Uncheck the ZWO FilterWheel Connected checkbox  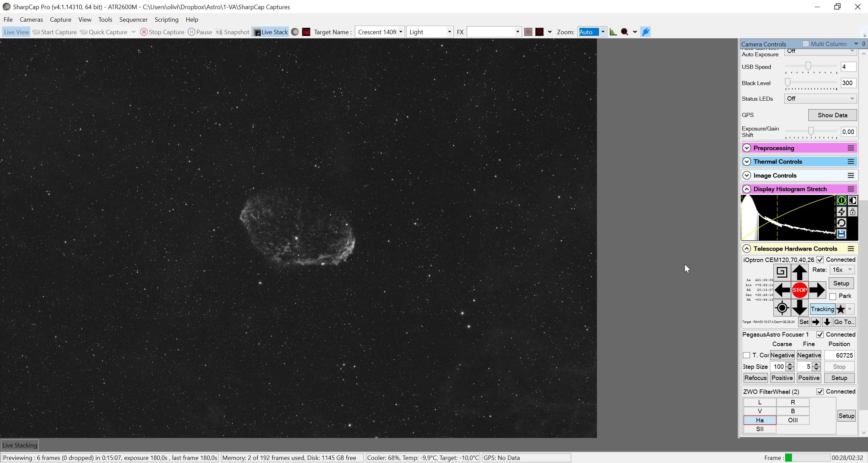[820, 391]
